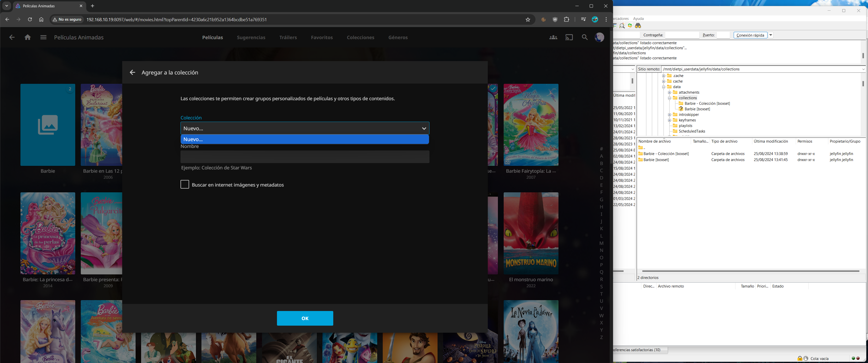Open the cast to device icon
The height and width of the screenshot is (363, 868).
pyautogui.click(x=569, y=37)
